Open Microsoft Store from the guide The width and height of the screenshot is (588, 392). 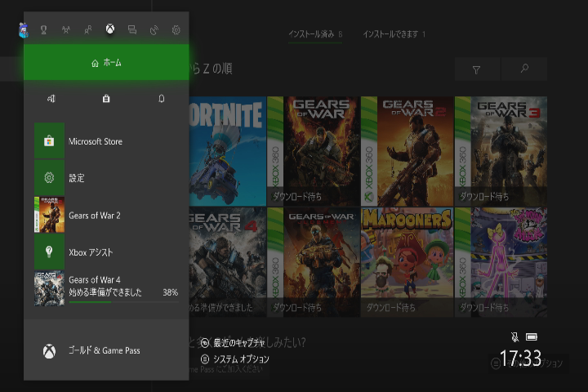[x=106, y=141]
